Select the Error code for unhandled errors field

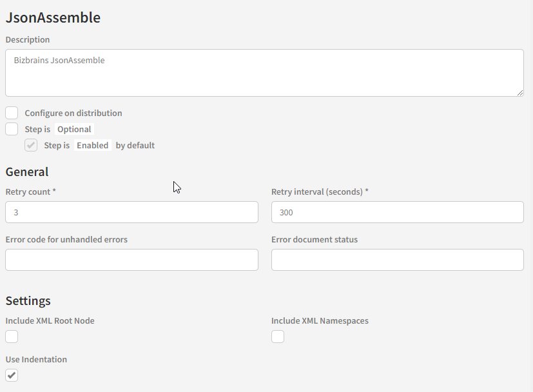coord(131,260)
